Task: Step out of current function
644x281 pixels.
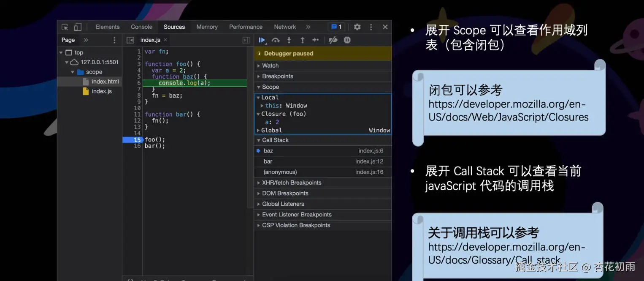Action: pyautogui.click(x=303, y=40)
